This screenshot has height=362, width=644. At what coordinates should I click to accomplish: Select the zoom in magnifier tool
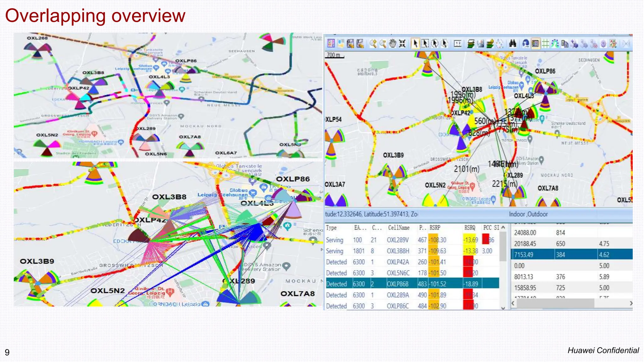373,44
